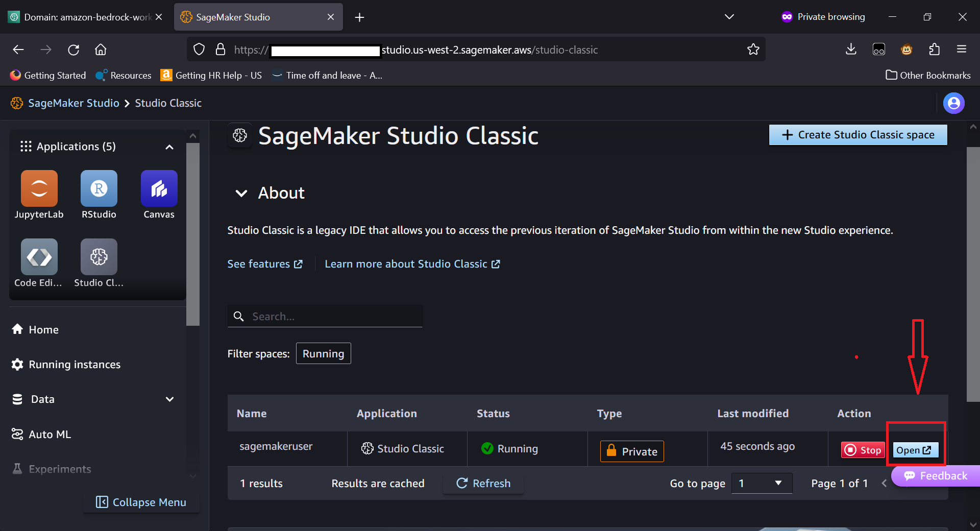Collapse the Applications (5) section
The height and width of the screenshot is (531, 980).
pyautogui.click(x=169, y=147)
